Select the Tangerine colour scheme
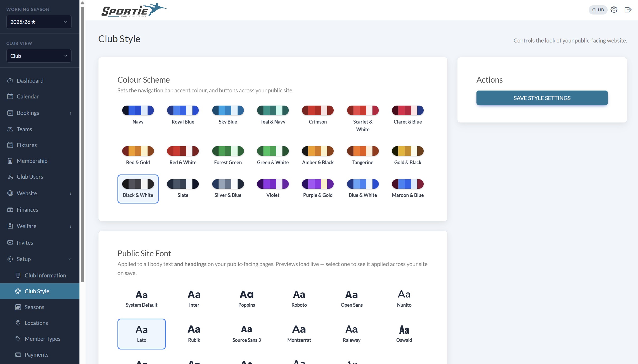The width and height of the screenshot is (638, 364). [x=363, y=155]
